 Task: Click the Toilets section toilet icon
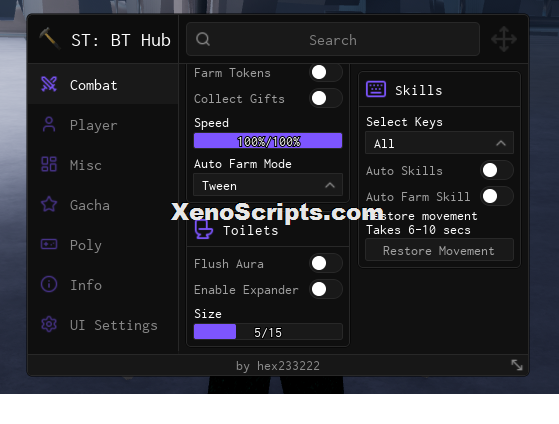[x=204, y=229]
